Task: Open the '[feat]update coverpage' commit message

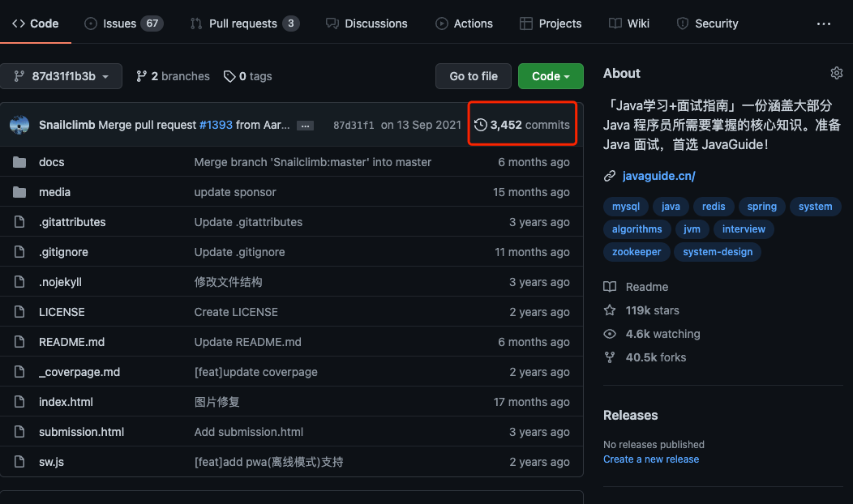Action: (255, 372)
